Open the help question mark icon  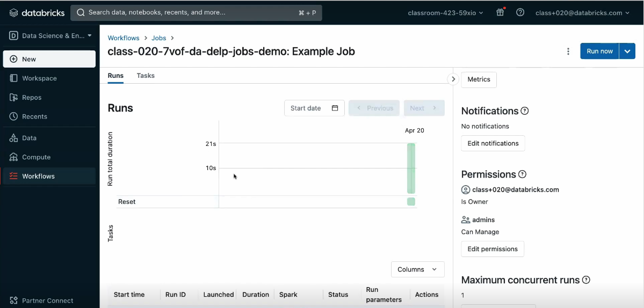[x=520, y=12]
